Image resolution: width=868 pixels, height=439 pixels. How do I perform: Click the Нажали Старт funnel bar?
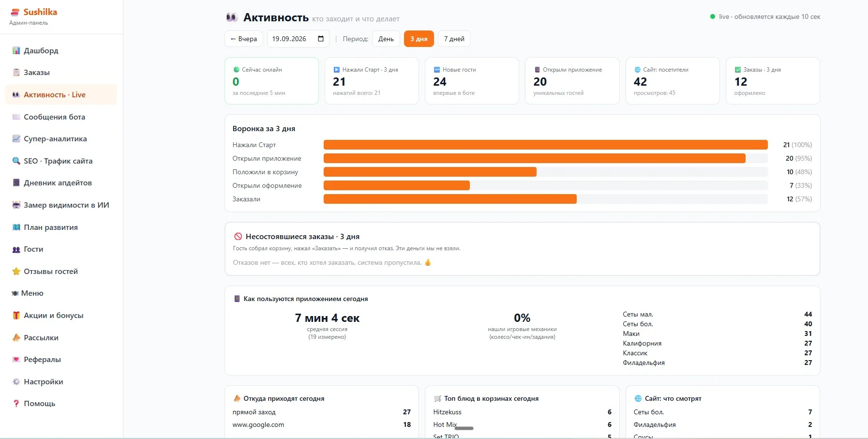[546, 145]
